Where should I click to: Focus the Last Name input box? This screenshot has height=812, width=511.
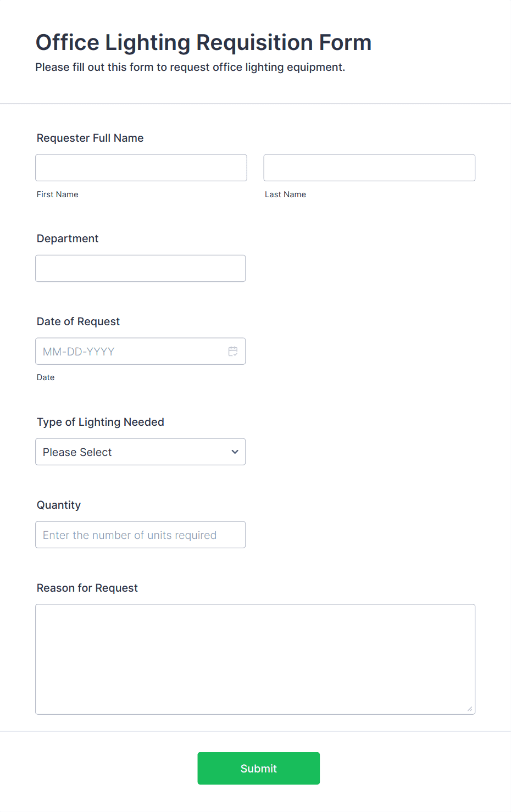[369, 168]
